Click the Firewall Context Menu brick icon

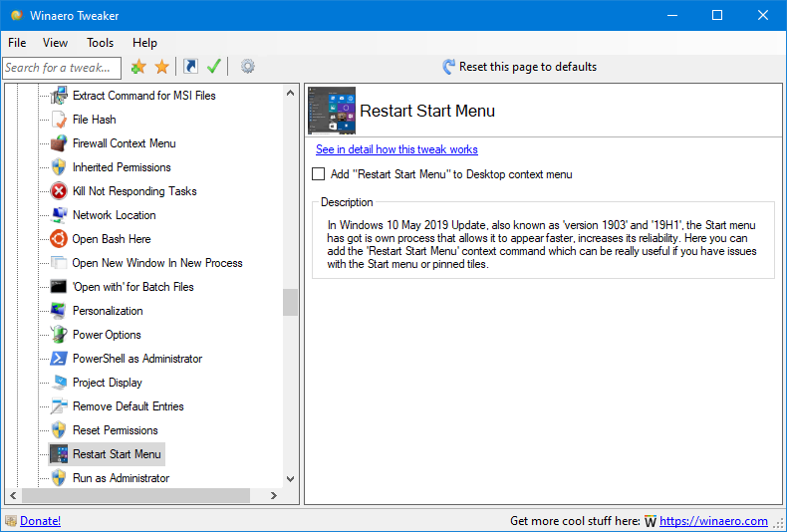(x=59, y=143)
